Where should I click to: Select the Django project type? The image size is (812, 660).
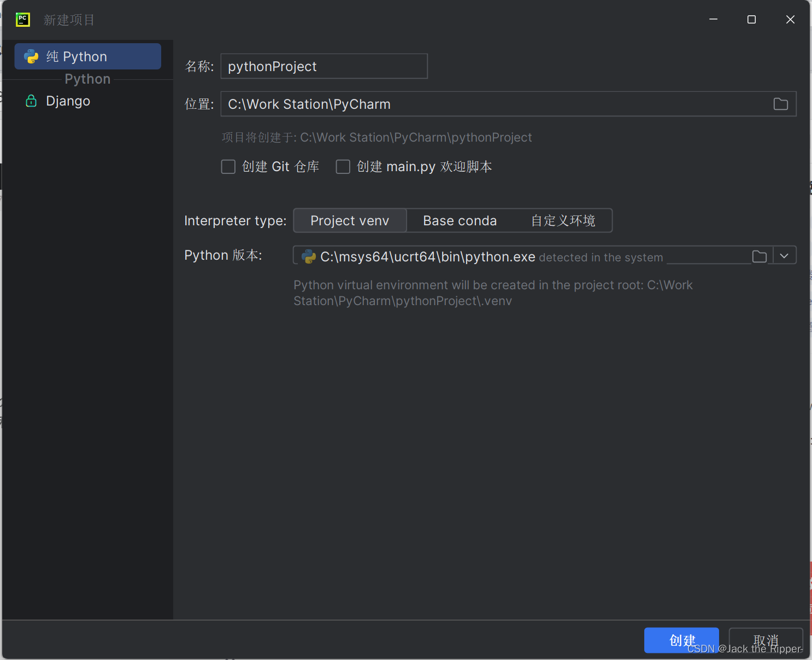[x=87, y=101]
